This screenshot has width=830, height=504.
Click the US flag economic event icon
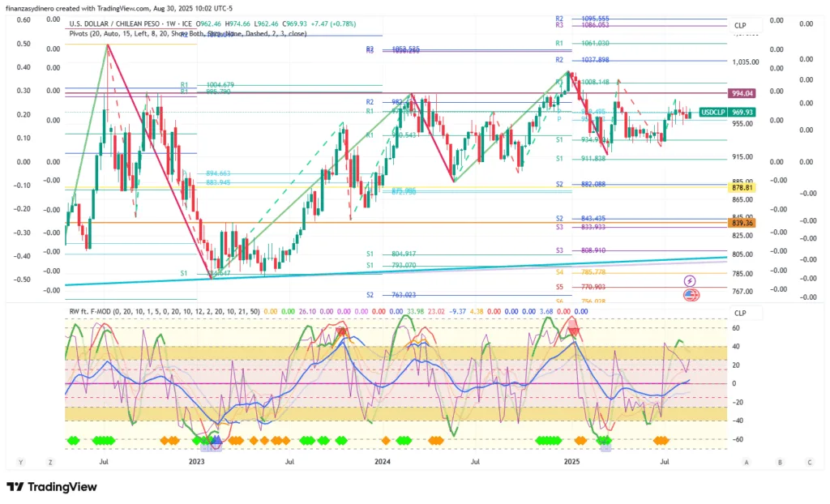pos(691,295)
